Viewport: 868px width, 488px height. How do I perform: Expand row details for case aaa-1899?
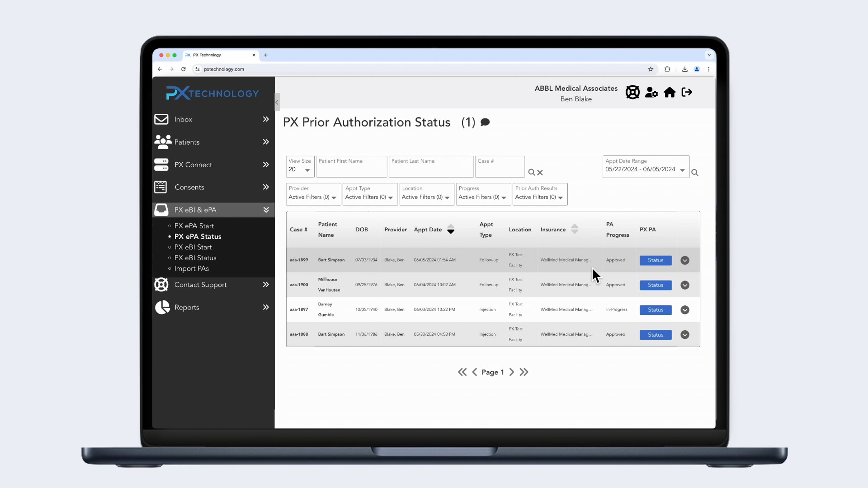tap(685, 260)
